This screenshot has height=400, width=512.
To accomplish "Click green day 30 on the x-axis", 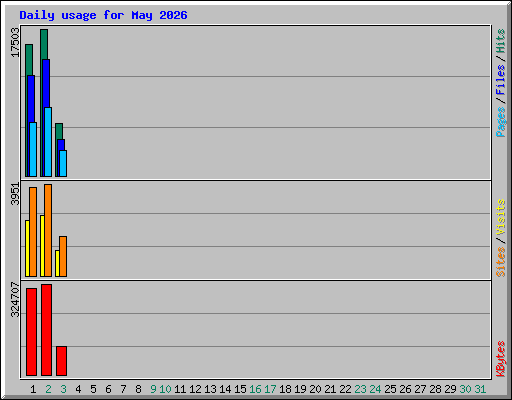I will (x=465, y=389).
